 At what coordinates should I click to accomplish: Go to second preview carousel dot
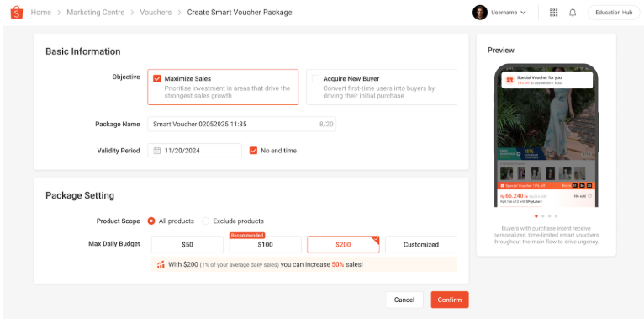(542, 215)
